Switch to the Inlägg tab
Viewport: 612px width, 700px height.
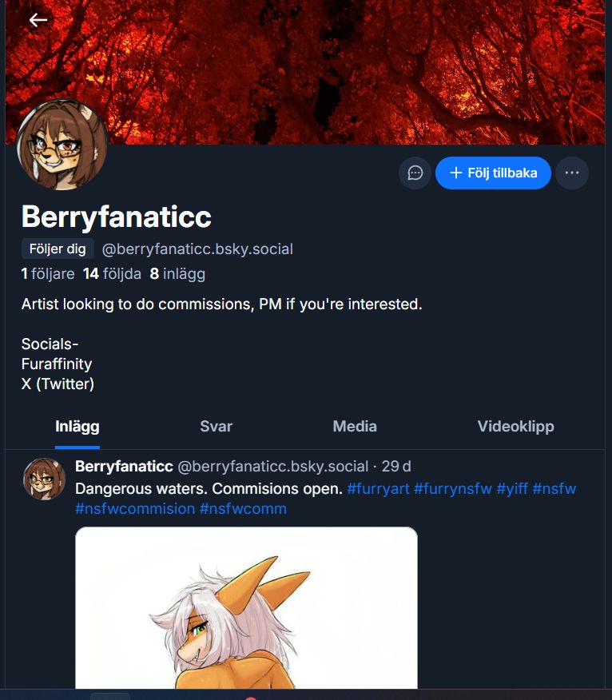point(77,427)
